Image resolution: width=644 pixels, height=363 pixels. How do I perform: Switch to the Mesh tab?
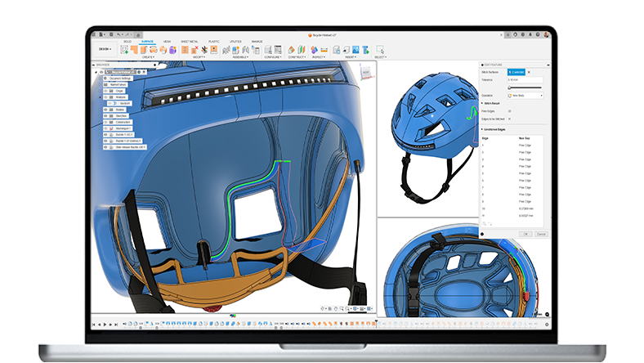point(167,42)
